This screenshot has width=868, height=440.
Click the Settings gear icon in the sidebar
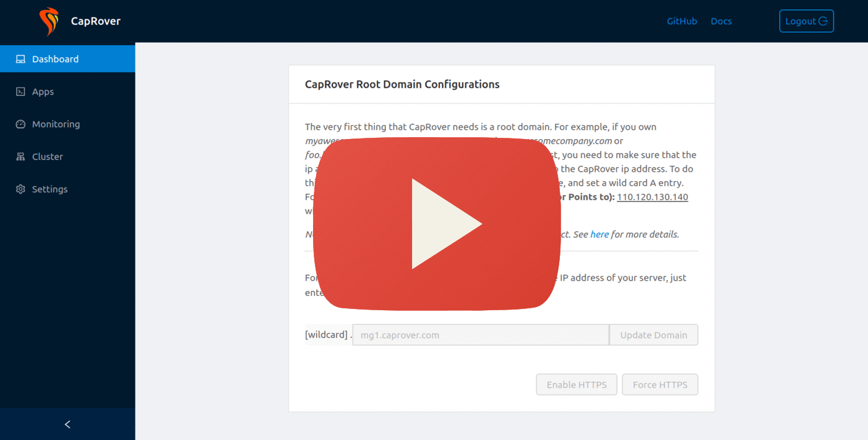pos(20,189)
